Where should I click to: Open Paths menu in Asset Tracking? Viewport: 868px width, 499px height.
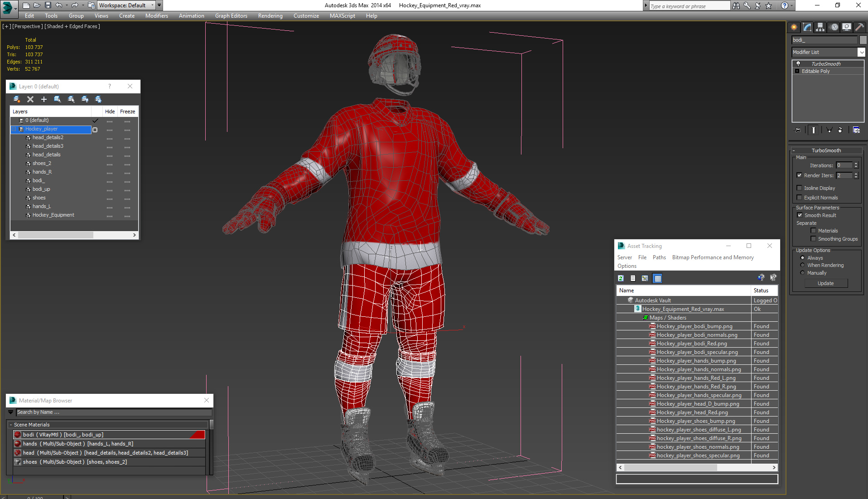click(659, 257)
